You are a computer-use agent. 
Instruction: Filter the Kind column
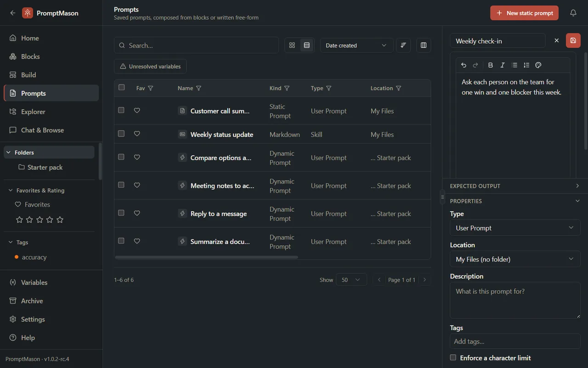pyautogui.click(x=287, y=88)
